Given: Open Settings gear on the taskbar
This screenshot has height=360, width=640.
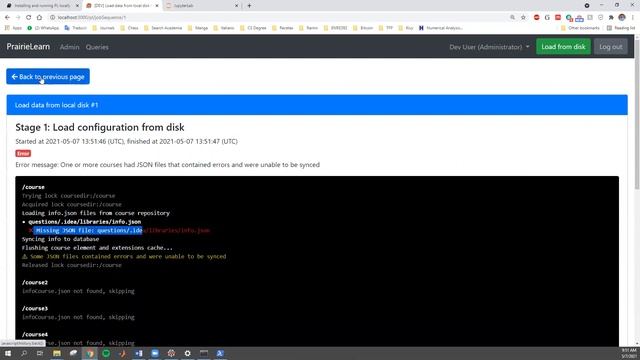Looking at the screenshot, I should [187, 353].
